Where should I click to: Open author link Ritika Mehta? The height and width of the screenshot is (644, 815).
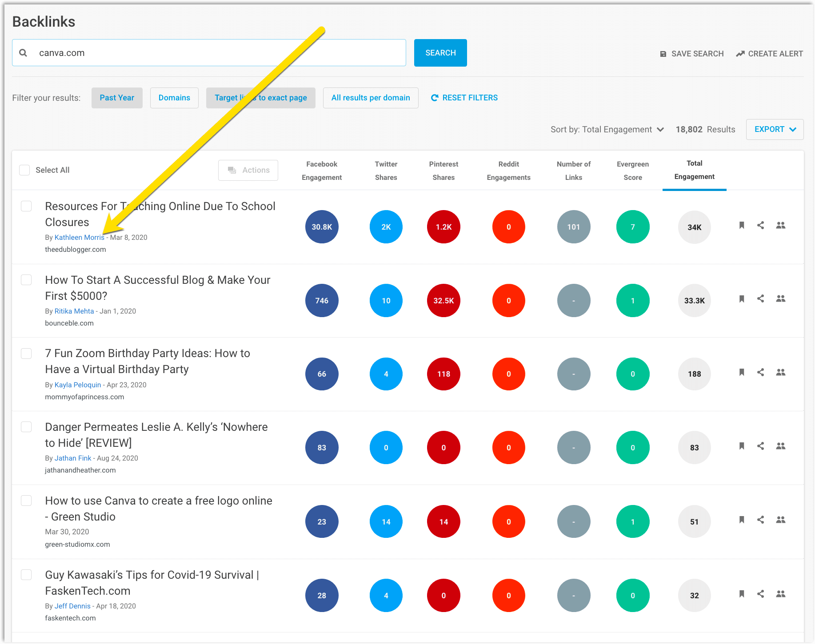[x=74, y=311]
